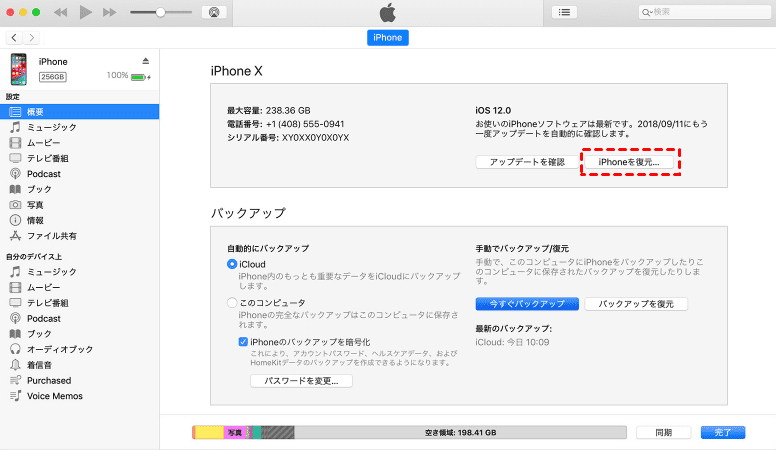The width and height of the screenshot is (776, 450).
Task: Click the iPhoneを復元 button
Action: (x=629, y=161)
